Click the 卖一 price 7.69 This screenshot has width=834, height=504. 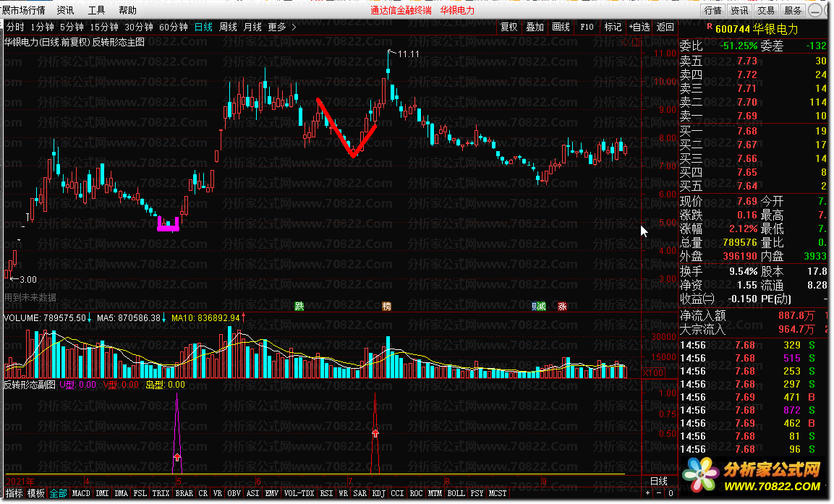[x=746, y=116]
